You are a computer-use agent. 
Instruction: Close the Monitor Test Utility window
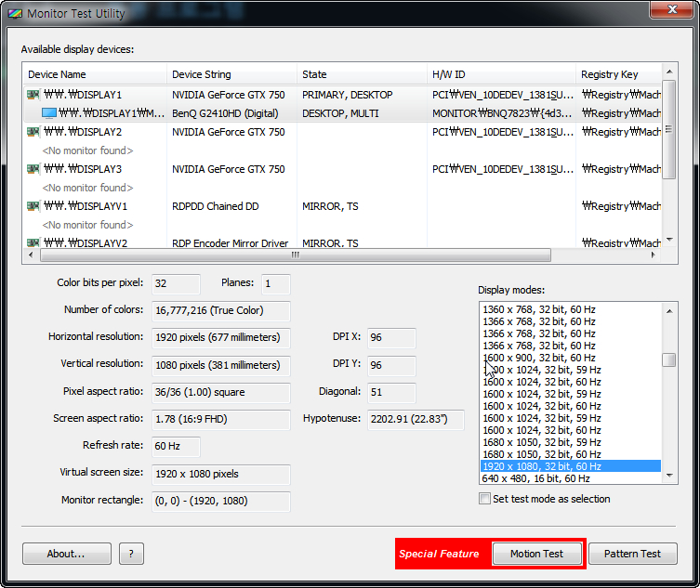click(671, 9)
